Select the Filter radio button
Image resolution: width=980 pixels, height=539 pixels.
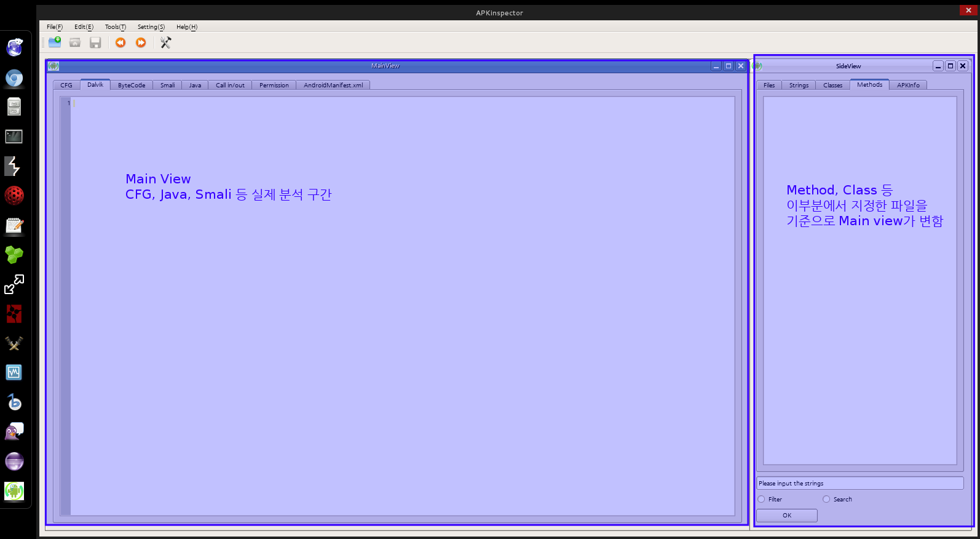tap(761, 499)
